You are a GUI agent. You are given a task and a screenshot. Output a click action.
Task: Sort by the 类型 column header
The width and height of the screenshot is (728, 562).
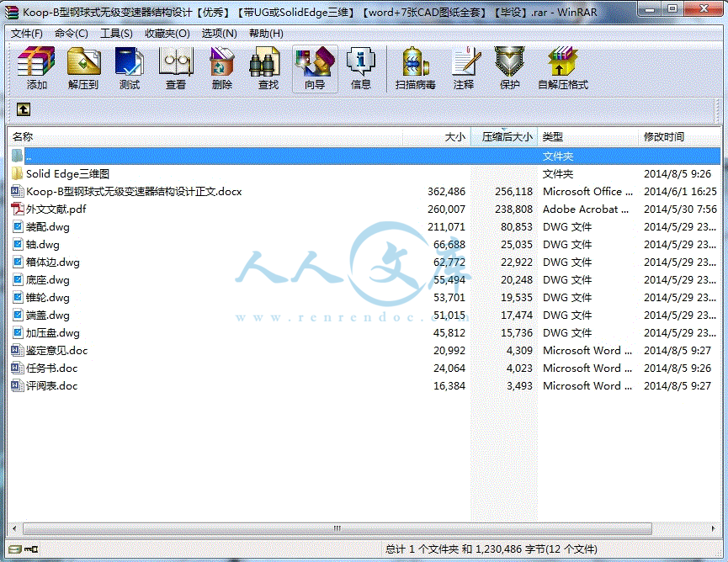[x=587, y=137]
